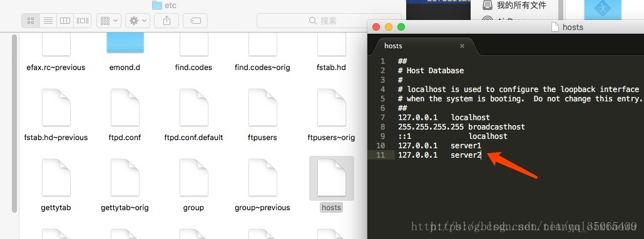Select the ftpd.conf file icon

tap(125, 108)
